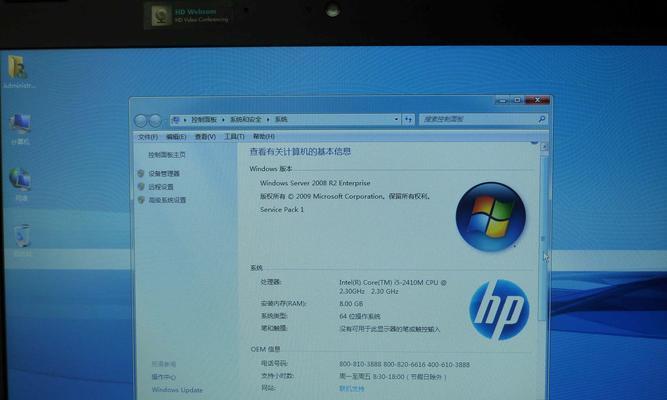Click the Control Panel icon in address bar
The height and width of the screenshot is (400, 667).
pyautogui.click(x=175, y=120)
